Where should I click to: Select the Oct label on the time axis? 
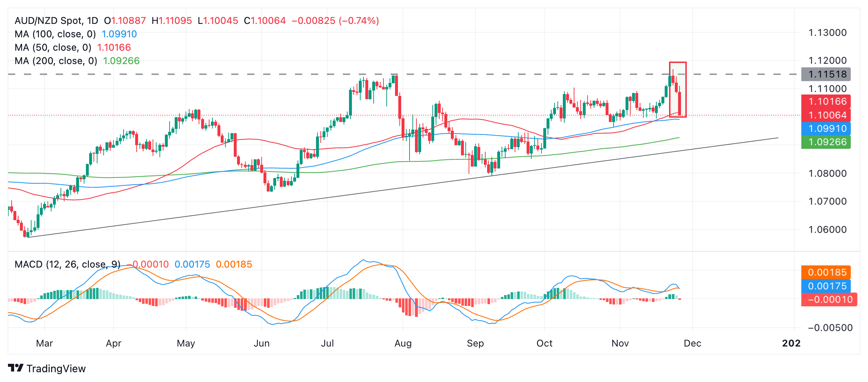tap(544, 343)
